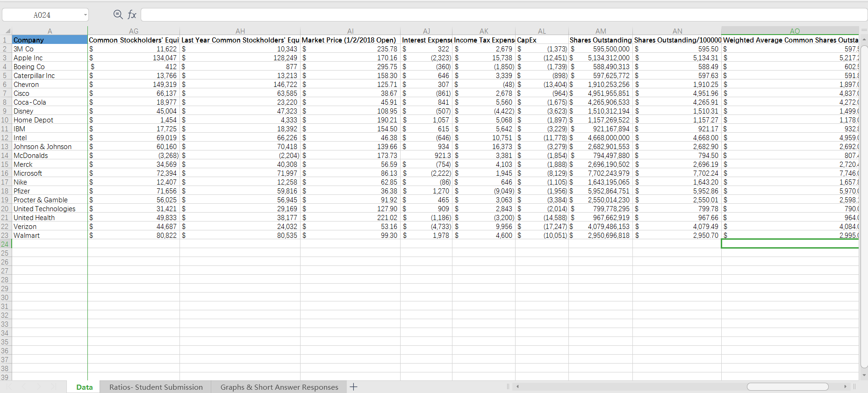Screen dimensions: 868x393
Task: Open Graphs & Short Answer Responses tab
Action: [x=279, y=387]
